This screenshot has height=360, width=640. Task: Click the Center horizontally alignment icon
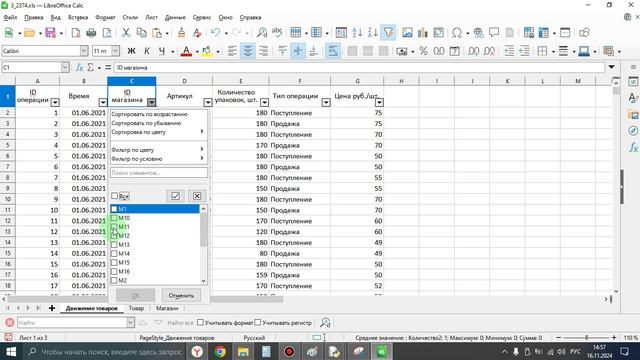248,51
